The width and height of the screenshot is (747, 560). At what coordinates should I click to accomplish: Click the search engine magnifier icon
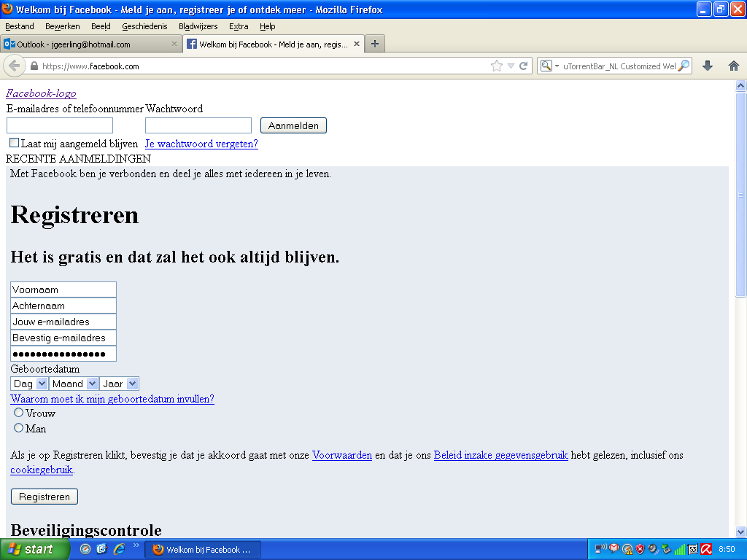[546, 66]
